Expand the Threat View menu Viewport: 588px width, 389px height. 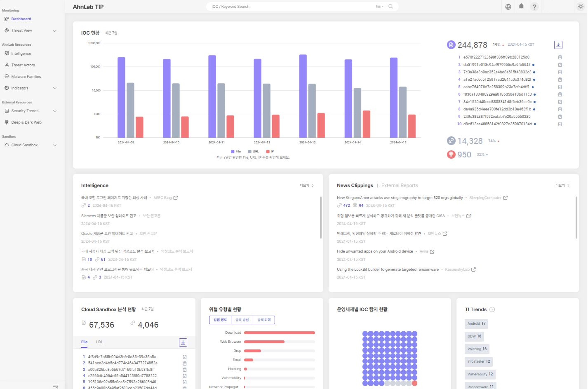55,30
